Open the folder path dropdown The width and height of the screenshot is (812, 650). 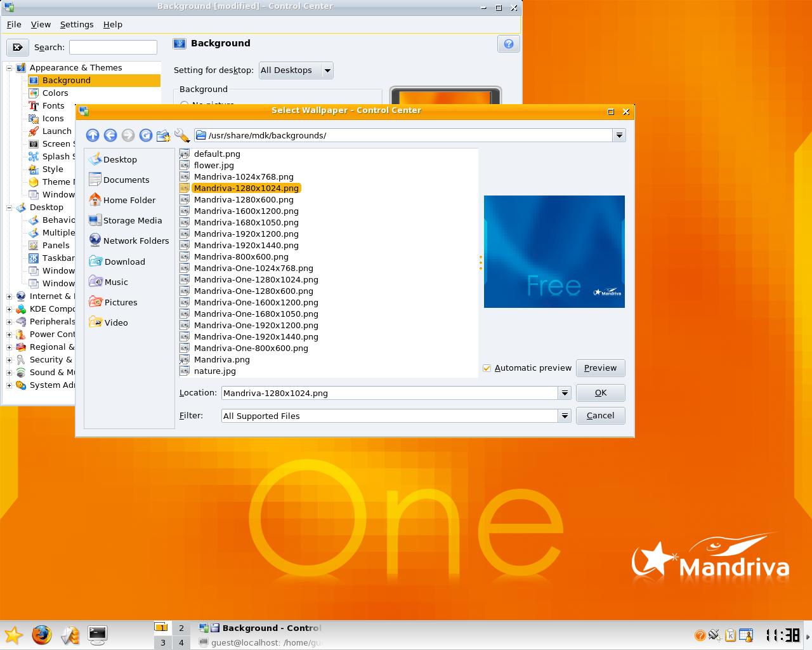pyautogui.click(x=619, y=135)
